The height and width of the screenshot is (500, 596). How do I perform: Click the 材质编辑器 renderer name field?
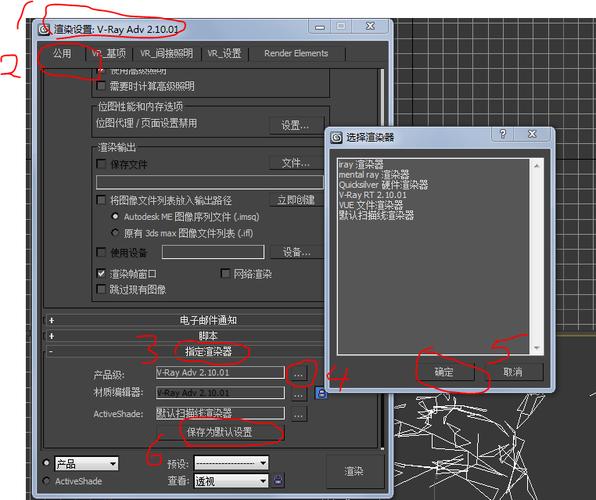click(x=220, y=393)
